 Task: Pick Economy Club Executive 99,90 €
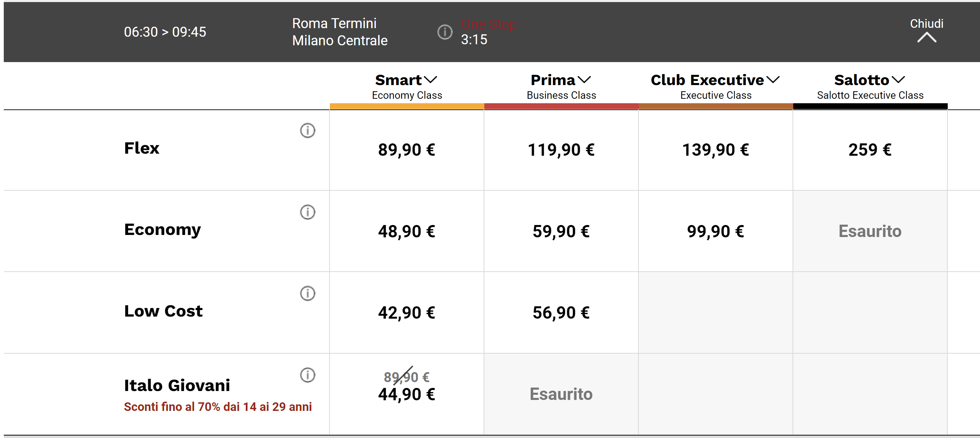pos(716,231)
